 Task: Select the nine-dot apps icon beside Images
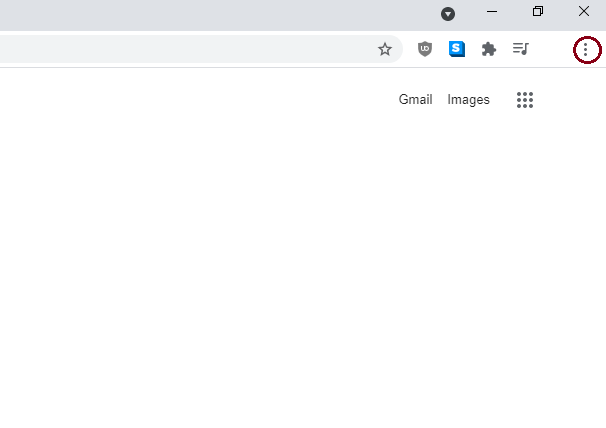point(525,100)
